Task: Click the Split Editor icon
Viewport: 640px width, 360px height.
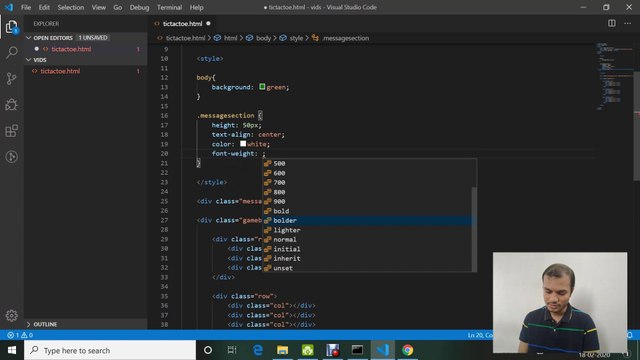Action: (x=611, y=23)
